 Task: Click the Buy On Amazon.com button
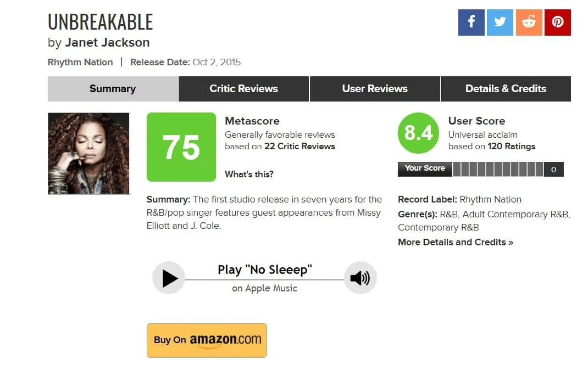coord(207,340)
